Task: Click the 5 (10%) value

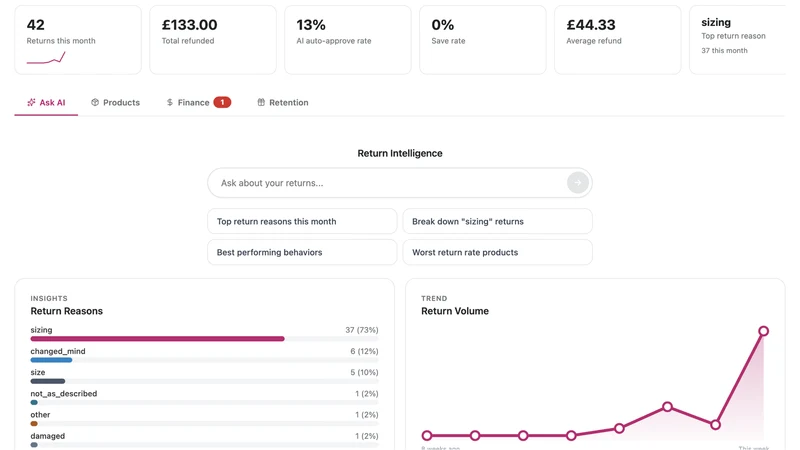Action: (364, 372)
